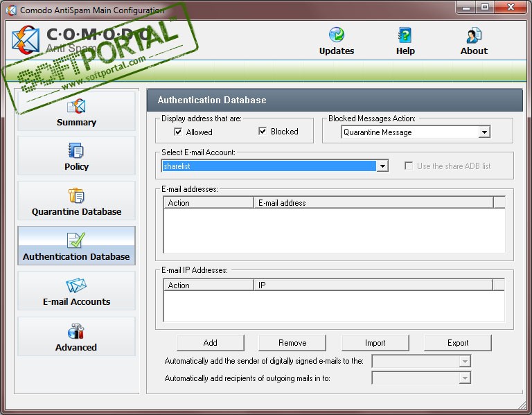This screenshot has width=532, height=415.
Task: Go to the Advanced tab label
Action: point(76,348)
